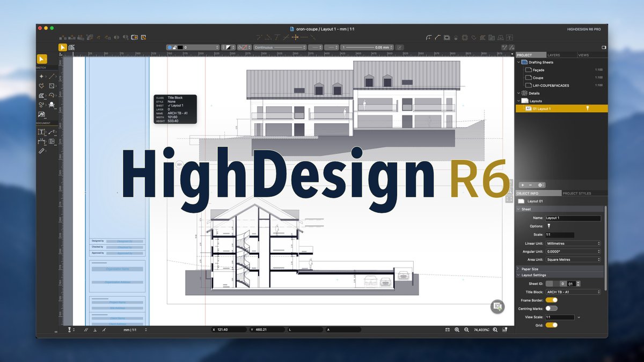Viewport: 644px width, 362px height.
Task: Collapse the Details tree group
Action: [518, 93]
